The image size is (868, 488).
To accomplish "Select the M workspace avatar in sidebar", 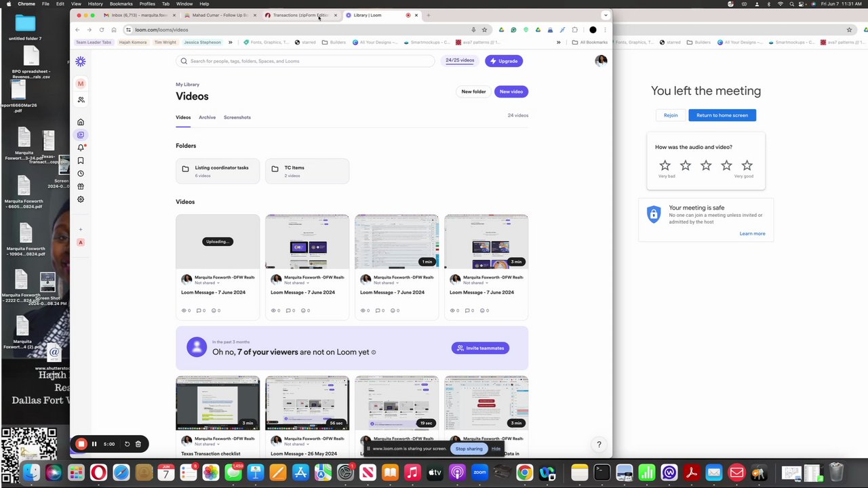I will (81, 84).
